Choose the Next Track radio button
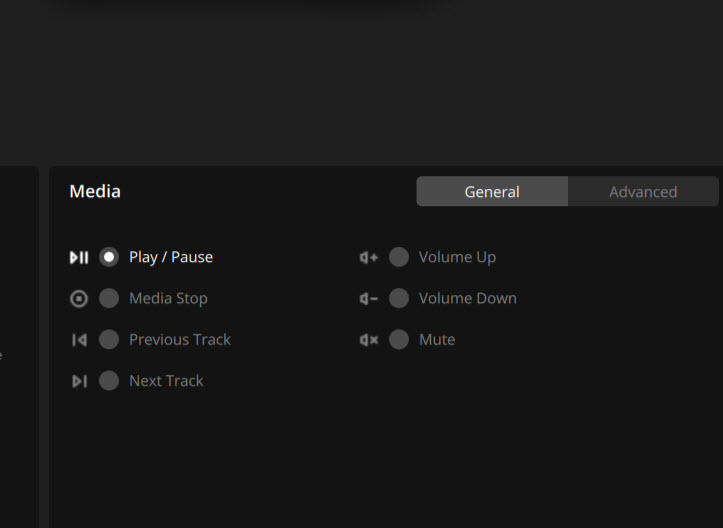 (x=109, y=381)
